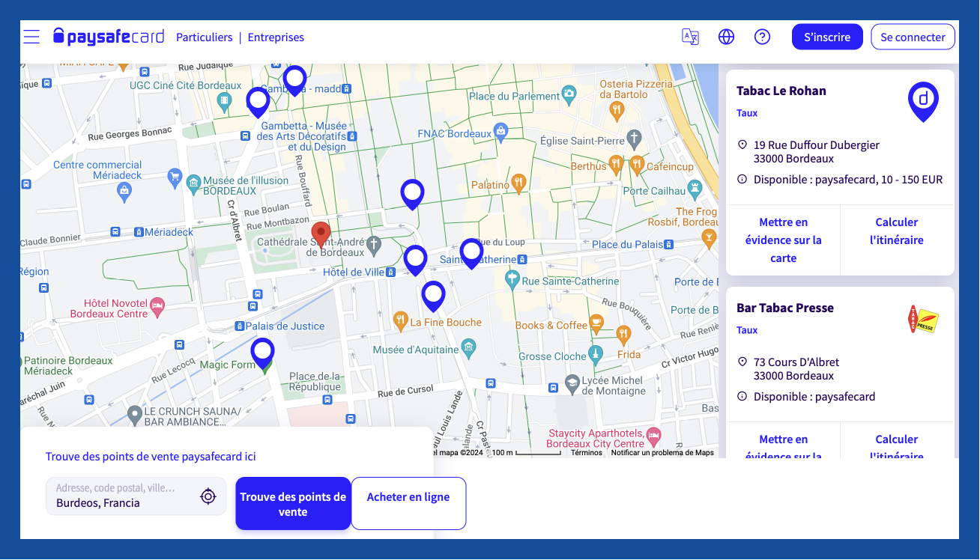Open the hamburger navigation menu

(31, 37)
